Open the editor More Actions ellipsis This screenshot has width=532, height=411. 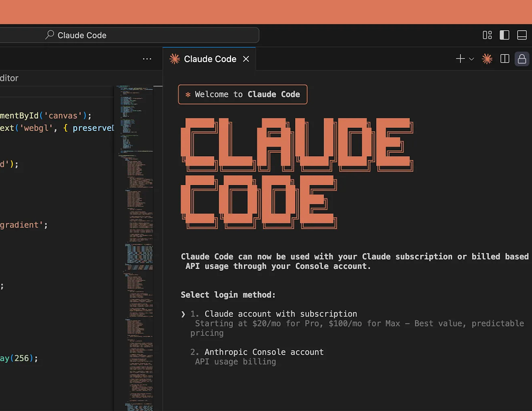[147, 59]
